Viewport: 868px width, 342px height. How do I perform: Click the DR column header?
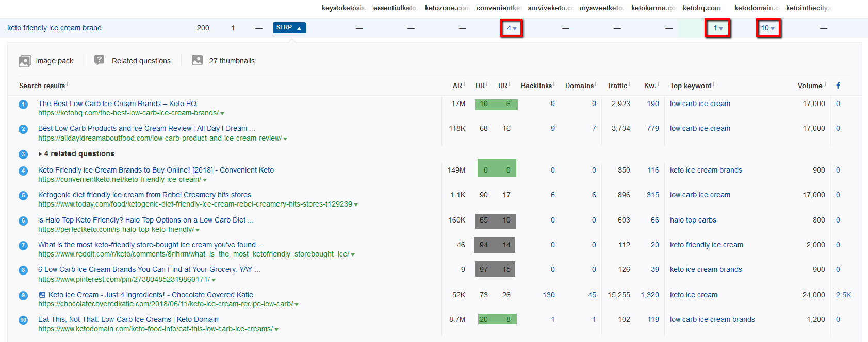pyautogui.click(x=480, y=85)
